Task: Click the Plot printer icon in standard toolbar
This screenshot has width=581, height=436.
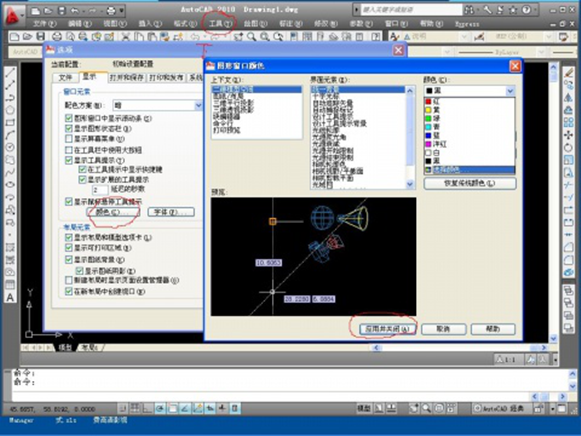Action: coord(56,36)
